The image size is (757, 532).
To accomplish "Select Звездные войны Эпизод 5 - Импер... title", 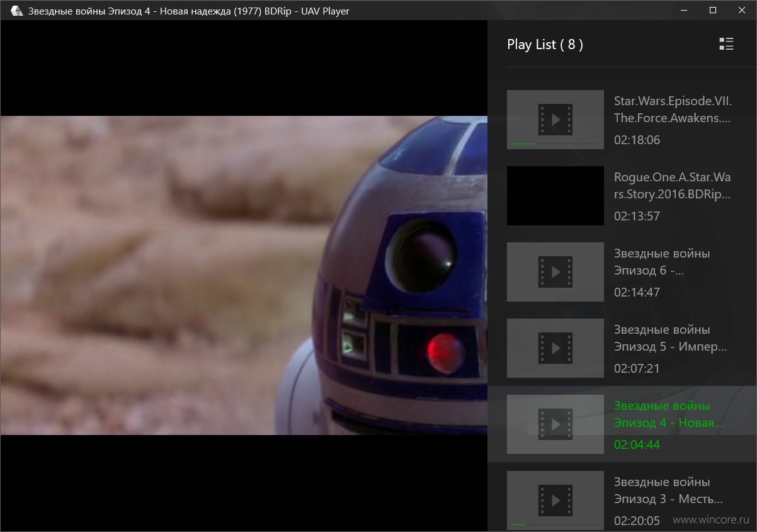I will point(671,338).
